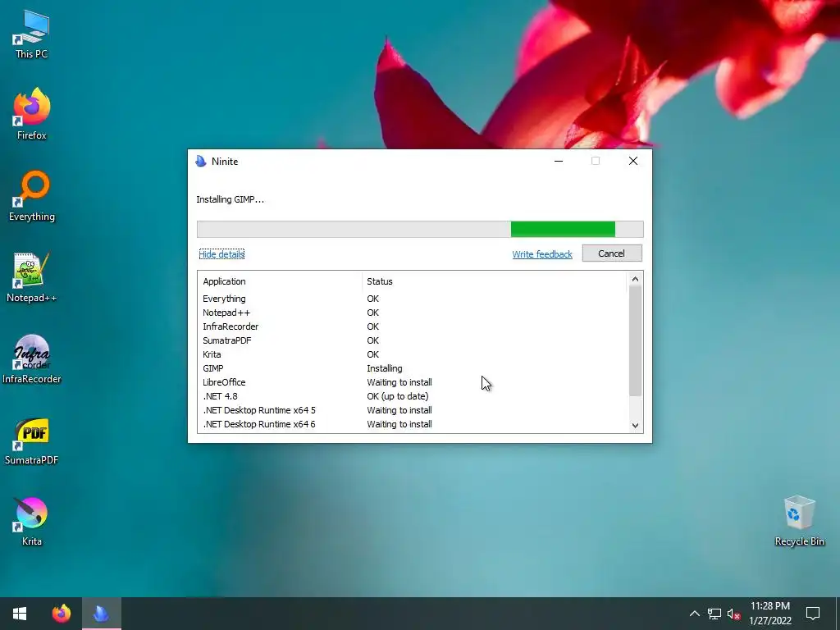Open the Write feedback link

(x=542, y=254)
